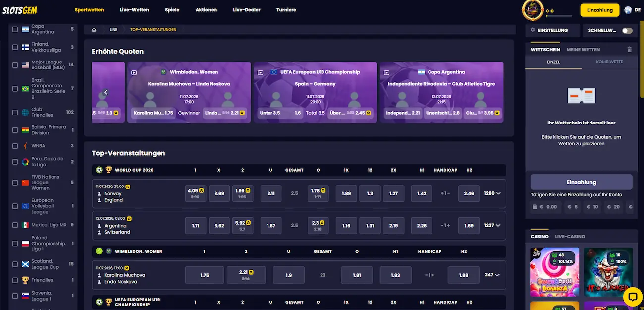644x310 pixels.
Task: Show previous boosted odds with left arrow
Action: click(x=106, y=92)
